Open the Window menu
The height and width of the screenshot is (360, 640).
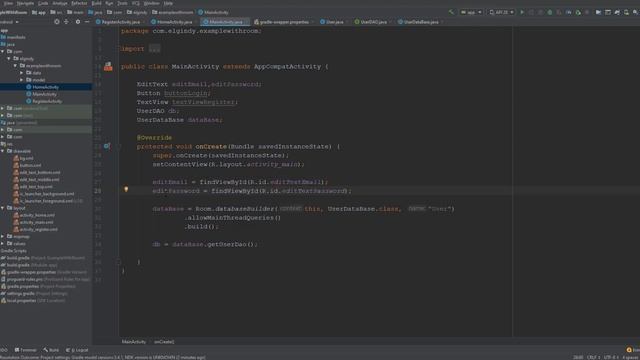point(151,3)
